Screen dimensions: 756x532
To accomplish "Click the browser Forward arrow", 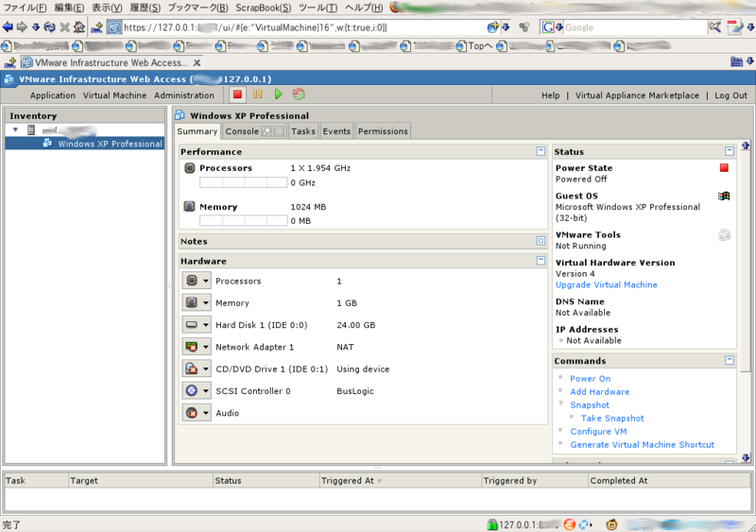I will point(22,27).
